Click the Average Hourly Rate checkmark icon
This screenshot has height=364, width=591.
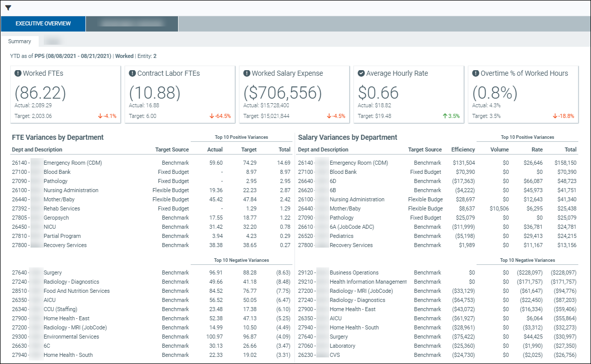[362, 73]
